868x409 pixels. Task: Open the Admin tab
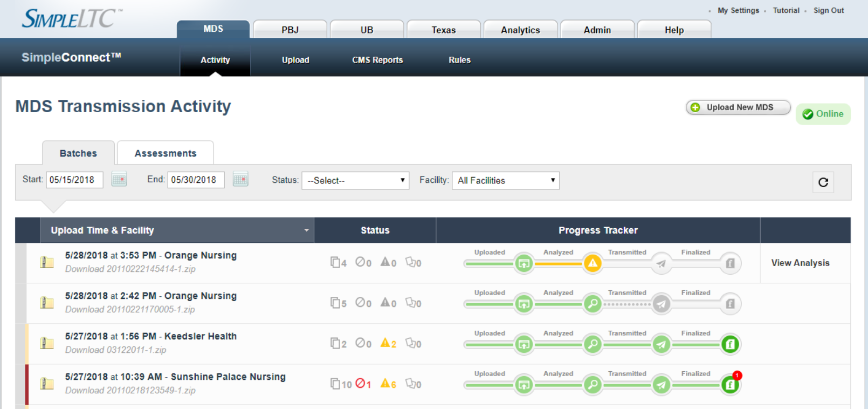597,30
